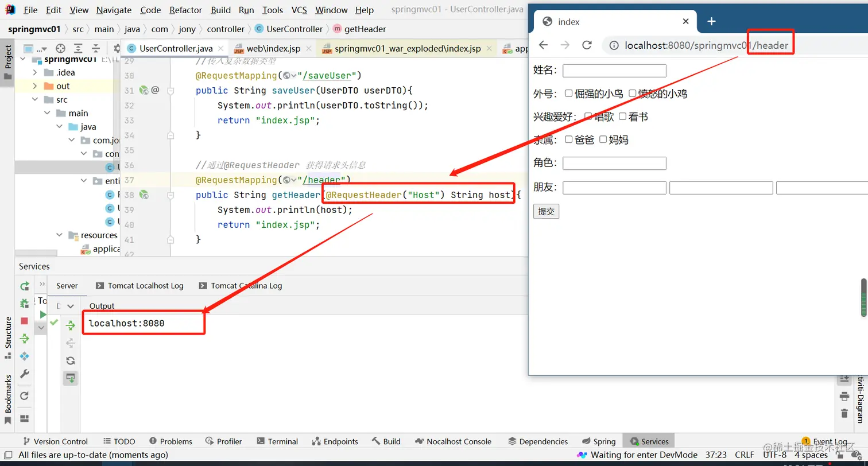Screen dimensions: 868x466
Task: Open the VCS menu
Action: pos(299,10)
